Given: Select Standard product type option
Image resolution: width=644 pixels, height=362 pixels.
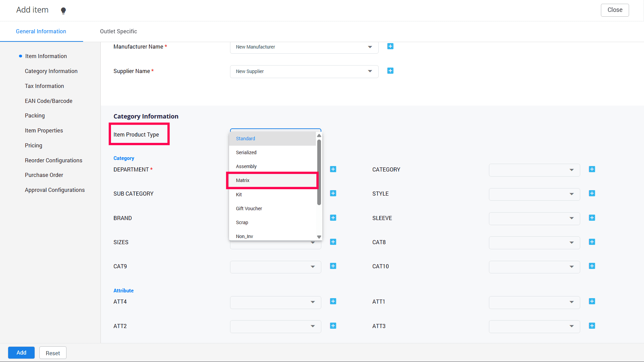Looking at the screenshot, I should [272, 139].
